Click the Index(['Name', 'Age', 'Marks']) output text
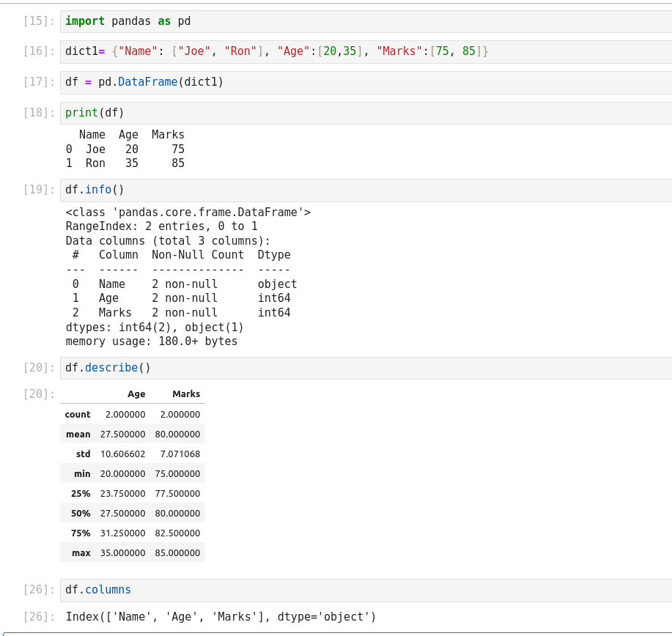Screen dimensions: 672x636 [x=221, y=617]
